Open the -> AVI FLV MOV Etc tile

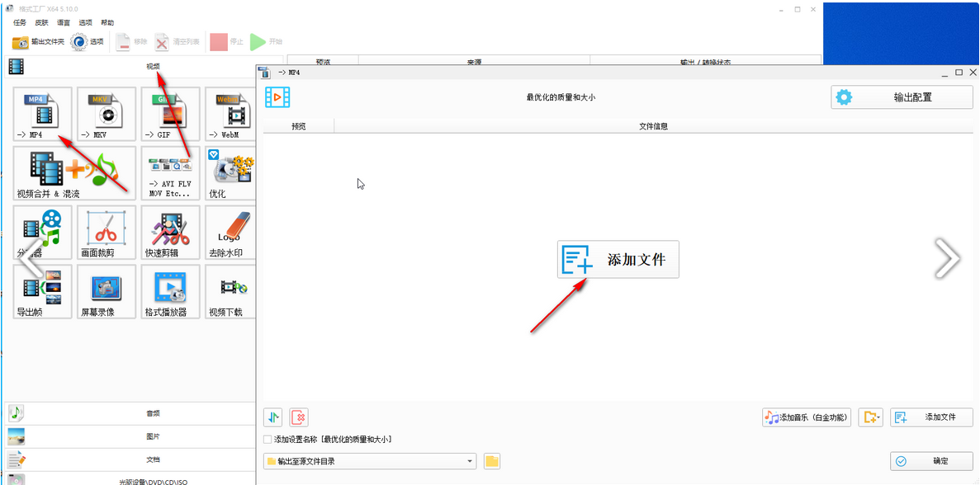click(171, 173)
